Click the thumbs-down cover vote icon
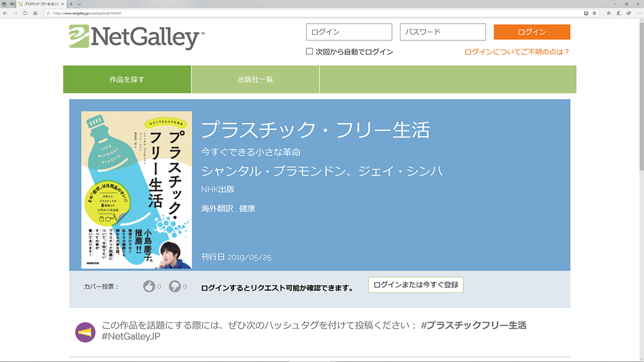This screenshot has height=362, width=644. tap(175, 287)
